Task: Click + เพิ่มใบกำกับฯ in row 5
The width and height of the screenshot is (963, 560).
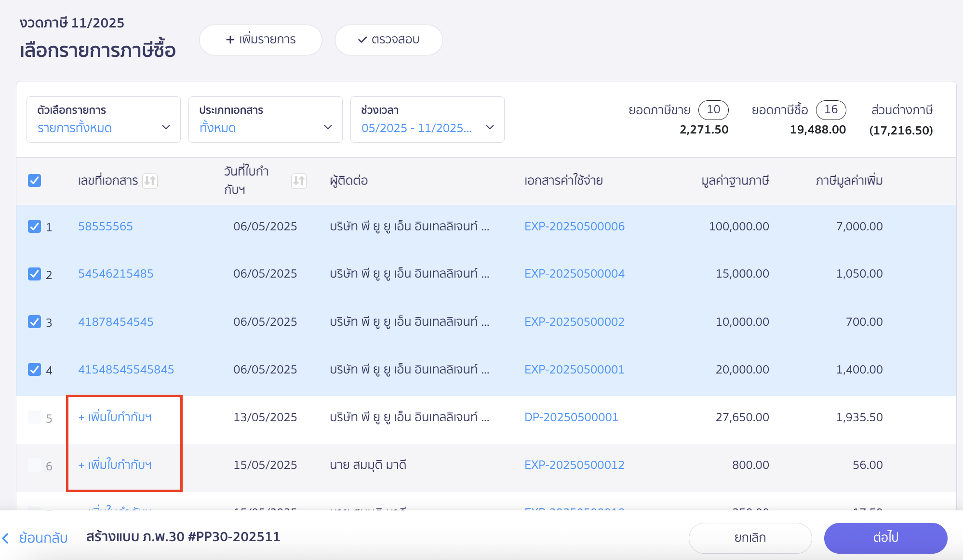Action: [x=115, y=417]
